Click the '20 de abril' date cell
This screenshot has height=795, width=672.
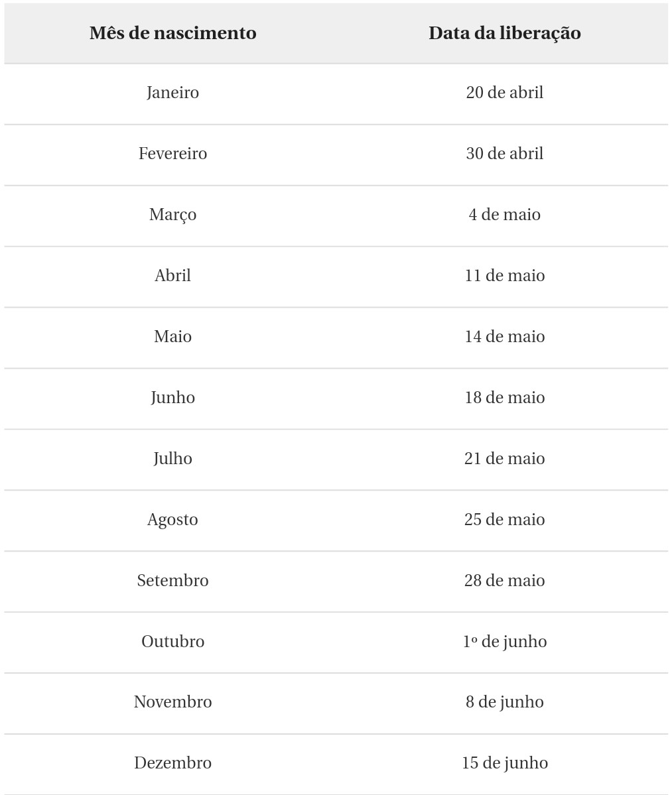pyautogui.click(x=505, y=93)
